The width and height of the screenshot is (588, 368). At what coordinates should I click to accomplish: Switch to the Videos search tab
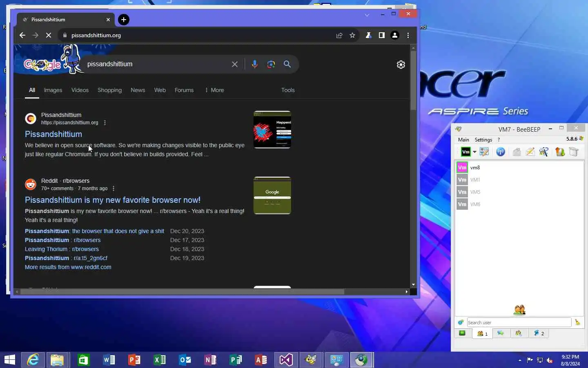click(x=80, y=90)
